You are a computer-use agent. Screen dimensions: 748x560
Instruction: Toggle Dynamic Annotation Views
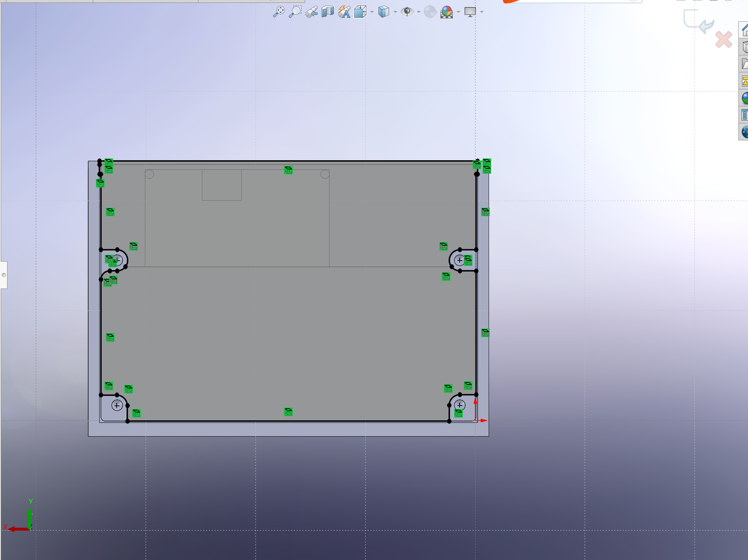pyautogui.click(x=344, y=12)
